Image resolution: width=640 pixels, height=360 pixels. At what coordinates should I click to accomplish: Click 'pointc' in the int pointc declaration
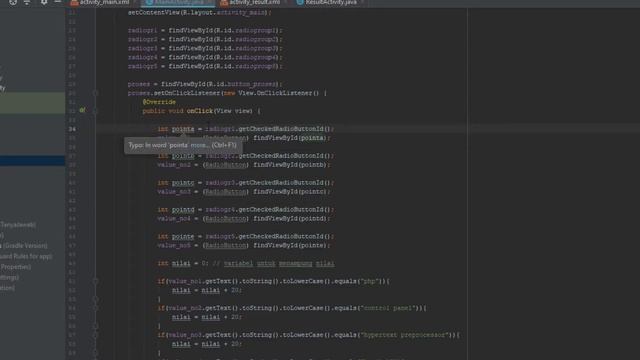pyautogui.click(x=183, y=183)
